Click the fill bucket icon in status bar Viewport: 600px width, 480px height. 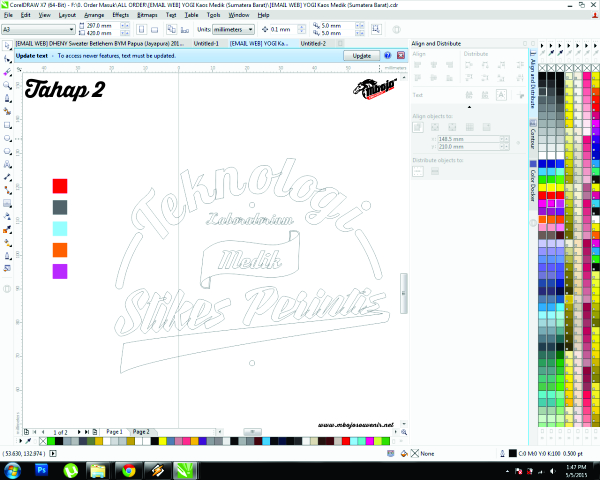(404, 454)
